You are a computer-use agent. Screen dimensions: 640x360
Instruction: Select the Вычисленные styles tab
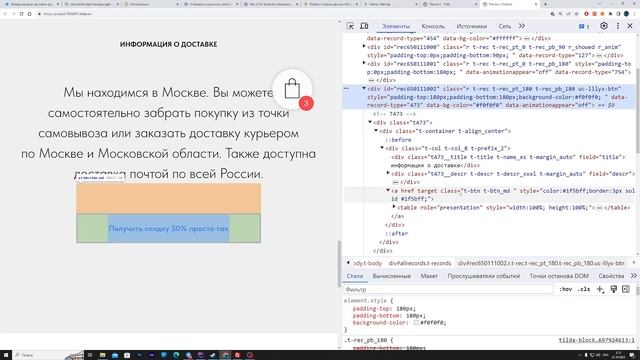pos(391,276)
